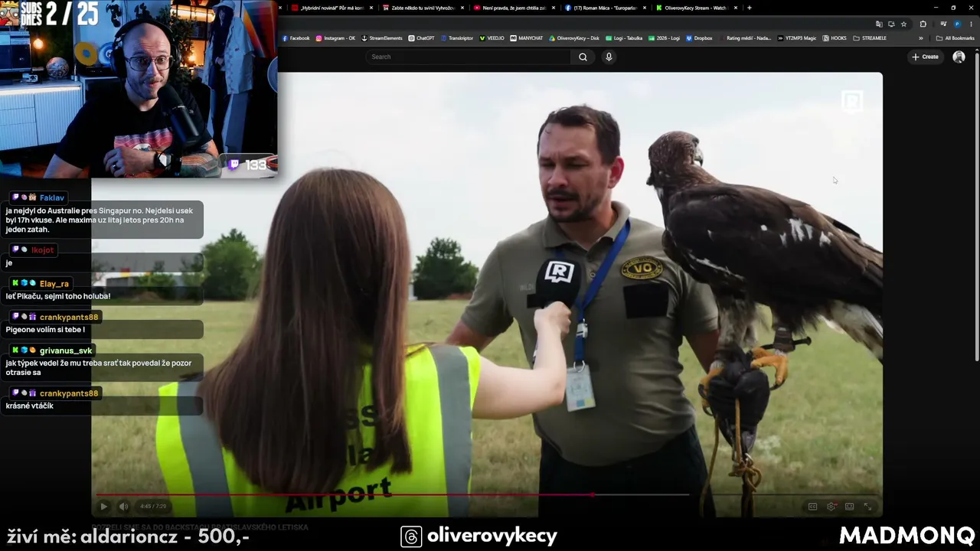Open the YouTube account avatar menu
Screen dimensions: 980x551
pyautogui.click(x=959, y=57)
